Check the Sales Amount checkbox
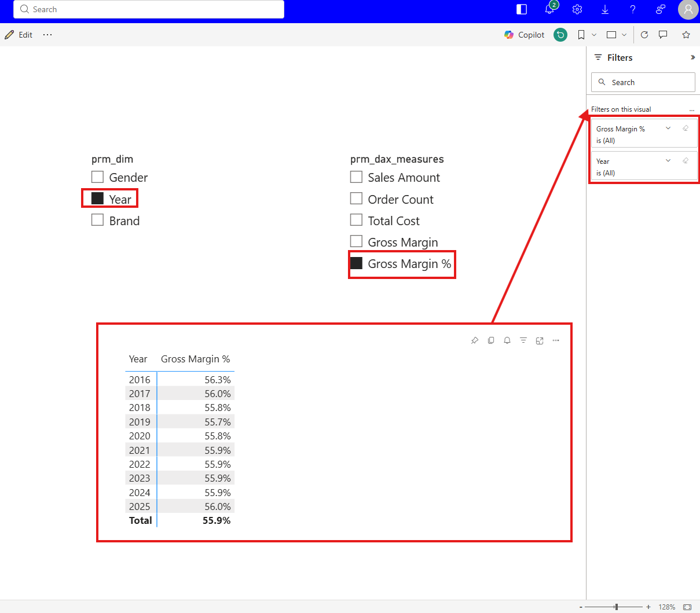700x613 pixels. tap(356, 177)
